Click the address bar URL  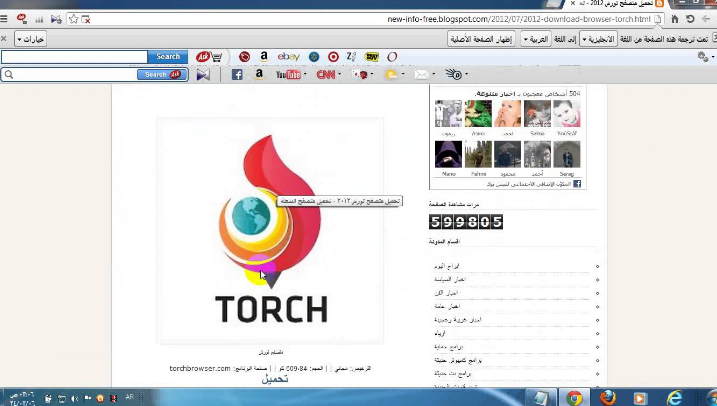click(x=519, y=19)
